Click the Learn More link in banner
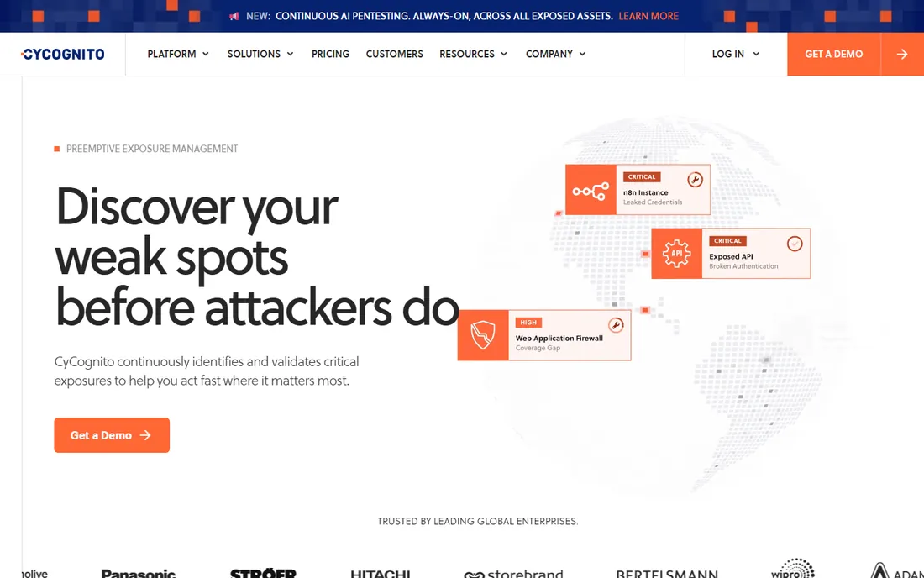Image resolution: width=924 pixels, height=578 pixels. point(648,17)
